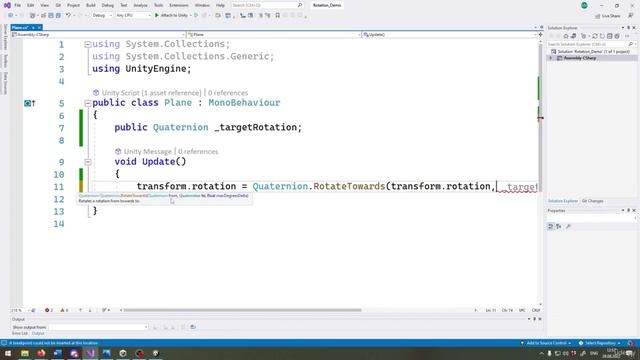Viewport: 640px width, 360px height.
Task: Click the error count indicator
Action: point(49,310)
